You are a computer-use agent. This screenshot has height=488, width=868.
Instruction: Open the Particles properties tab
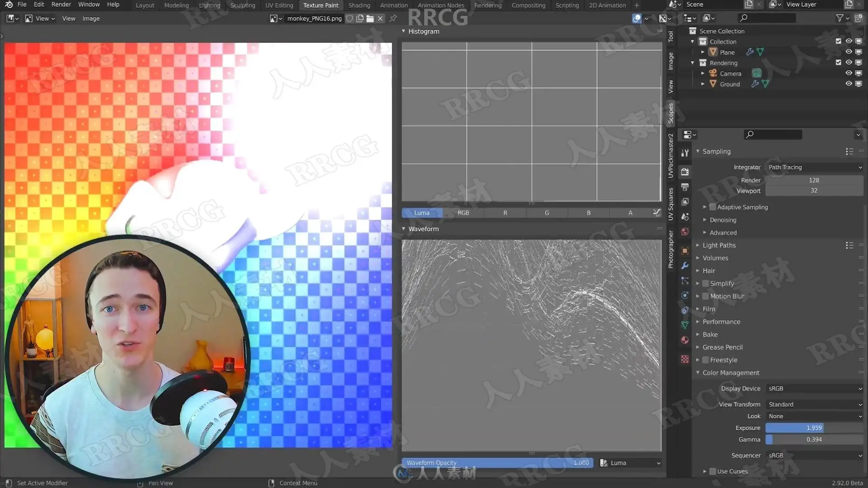coord(685,281)
